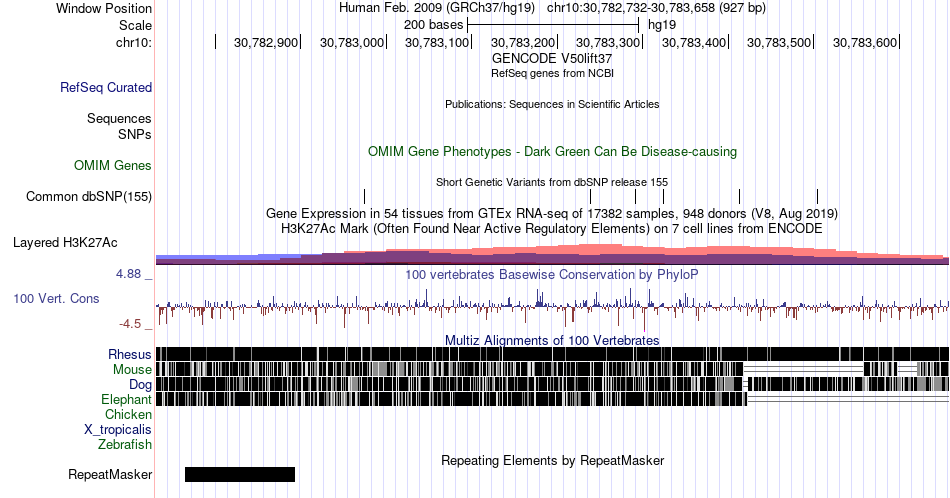Open the OMIM Genes track label
This screenshot has width=950, height=498.
[x=112, y=165]
